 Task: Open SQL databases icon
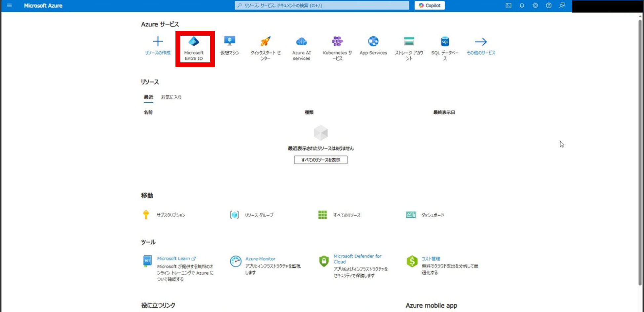point(445,41)
